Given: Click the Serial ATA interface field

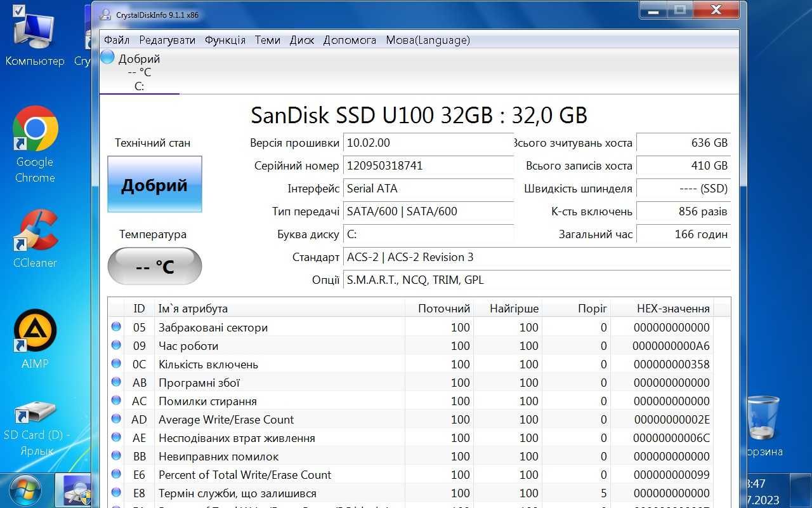Looking at the screenshot, I should tap(428, 189).
